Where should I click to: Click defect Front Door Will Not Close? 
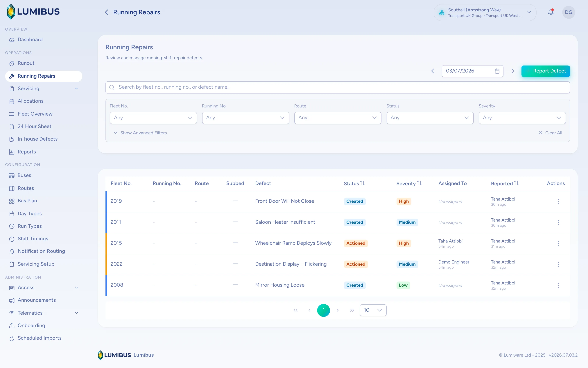(284, 201)
